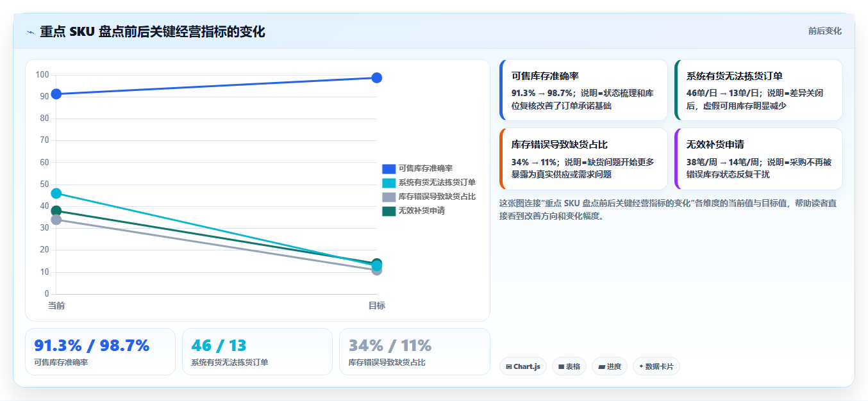This screenshot has height=401, width=868.
Task: Click the gray 目标 data point at 11
Action: pyautogui.click(x=377, y=271)
